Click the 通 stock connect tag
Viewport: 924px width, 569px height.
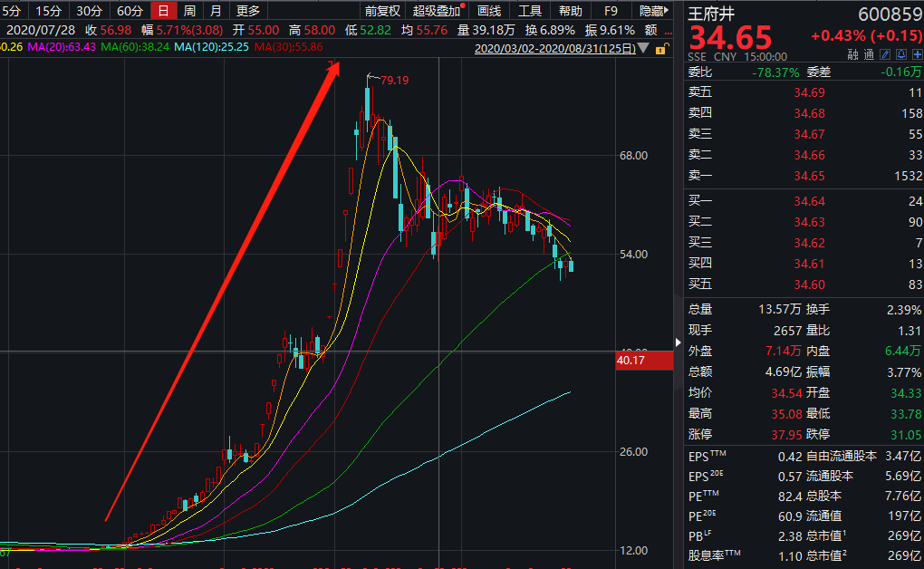click(869, 55)
